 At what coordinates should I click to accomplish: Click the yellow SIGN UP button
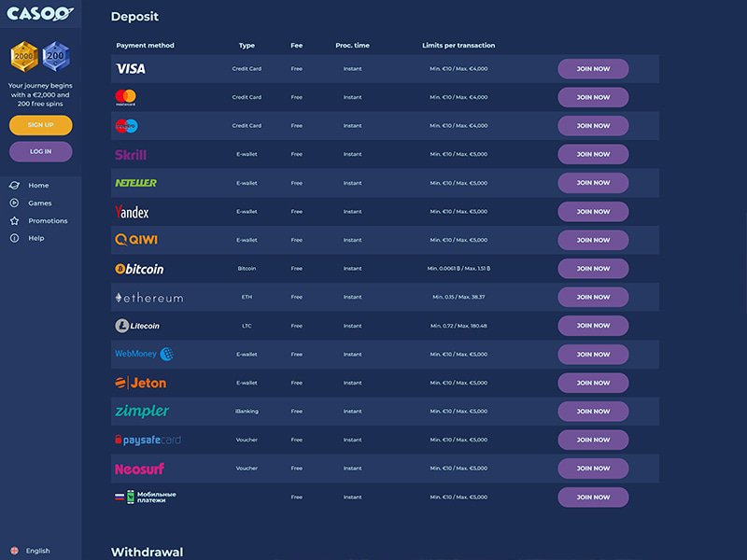[x=41, y=125]
